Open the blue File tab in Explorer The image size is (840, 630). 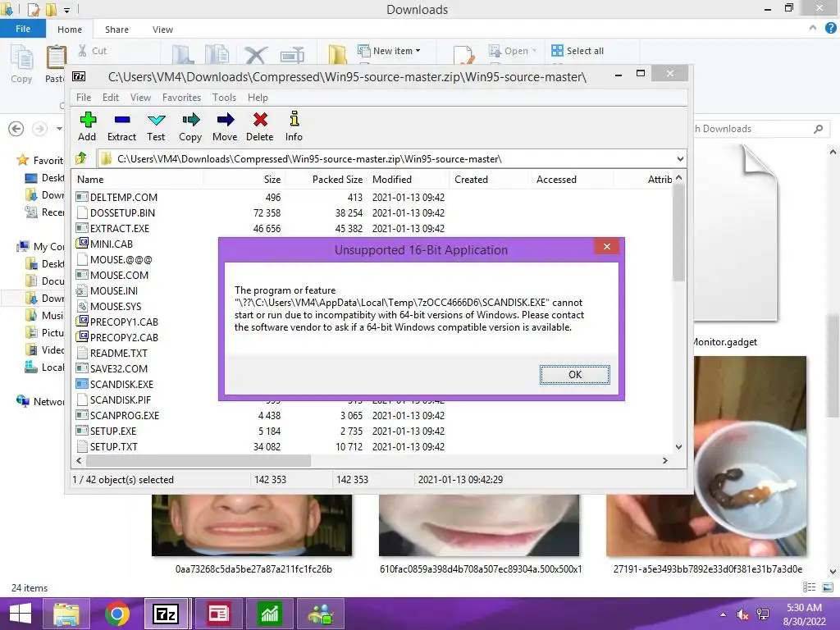click(23, 29)
